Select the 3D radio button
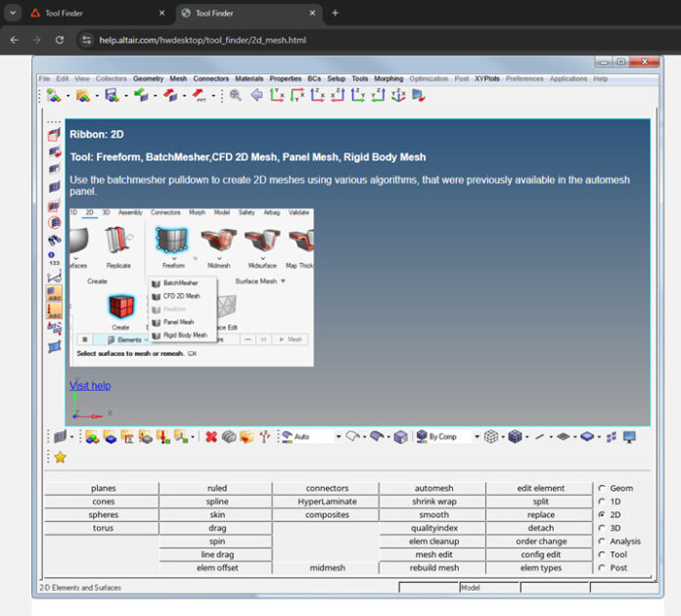681x616 pixels. tap(602, 528)
